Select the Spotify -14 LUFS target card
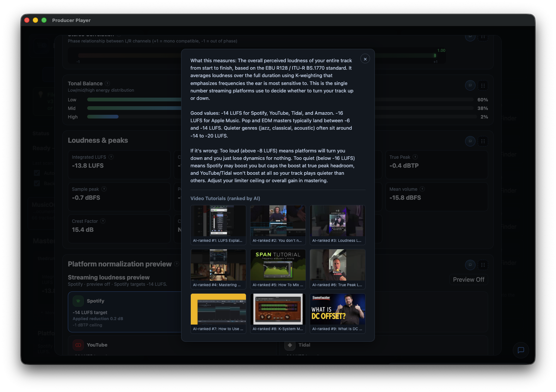Viewport: 556px width, 392px height. 125,312
